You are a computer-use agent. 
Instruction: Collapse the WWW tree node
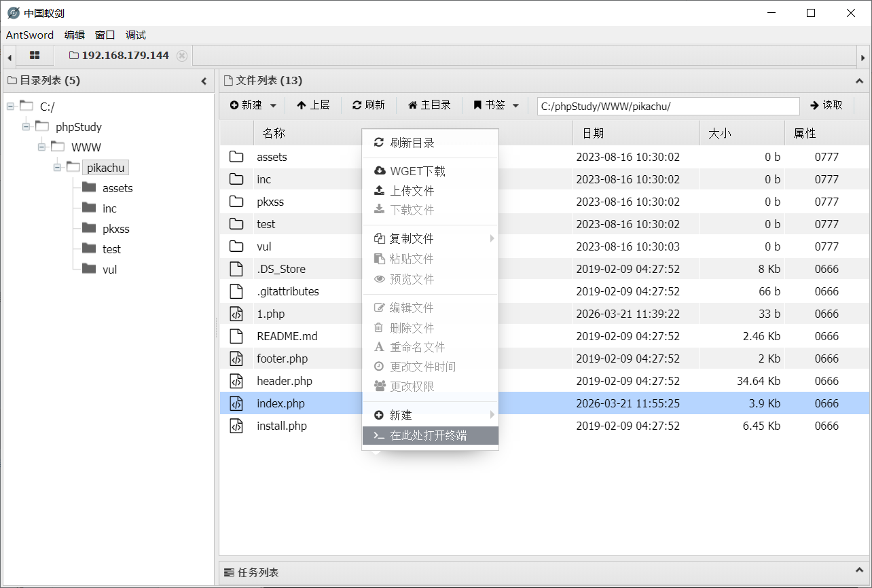[x=42, y=147]
